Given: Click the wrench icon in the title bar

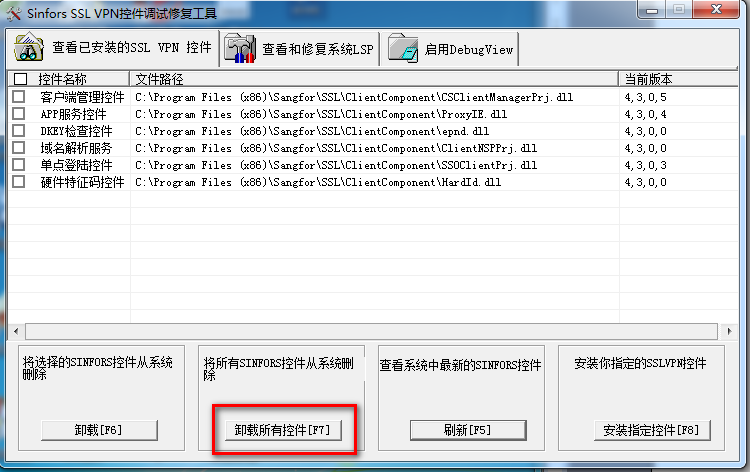Looking at the screenshot, I should [13, 13].
